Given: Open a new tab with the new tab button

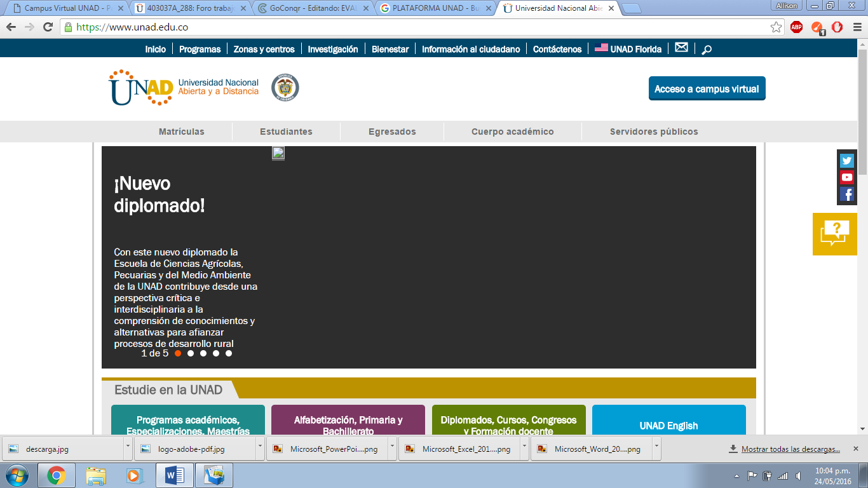Looking at the screenshot, I should point(630,8).
